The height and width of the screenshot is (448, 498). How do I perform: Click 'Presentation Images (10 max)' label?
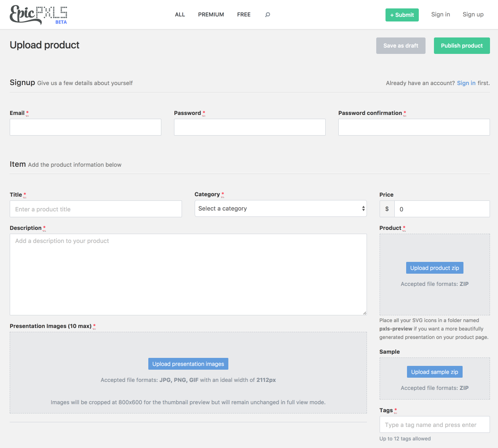51,326
